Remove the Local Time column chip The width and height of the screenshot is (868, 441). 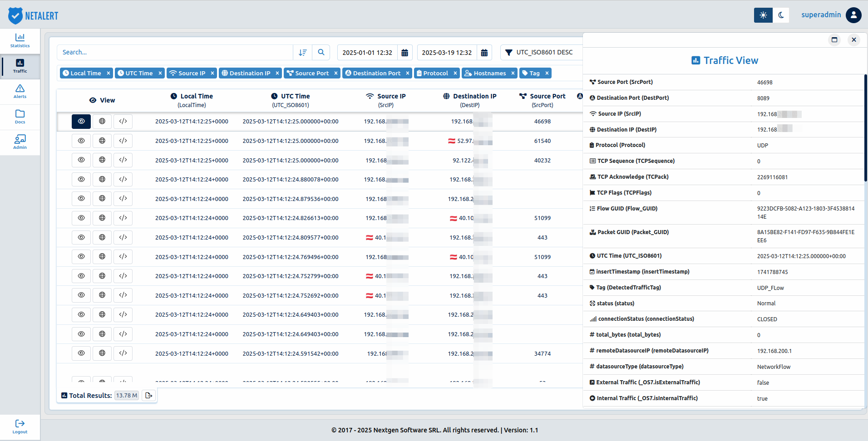108,73
